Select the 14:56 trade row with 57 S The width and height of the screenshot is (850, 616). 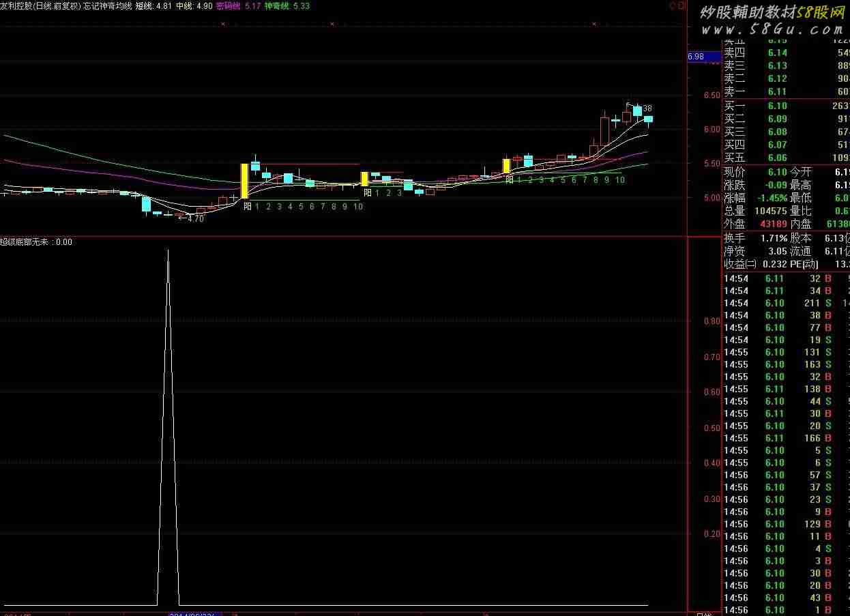point(787,475)
